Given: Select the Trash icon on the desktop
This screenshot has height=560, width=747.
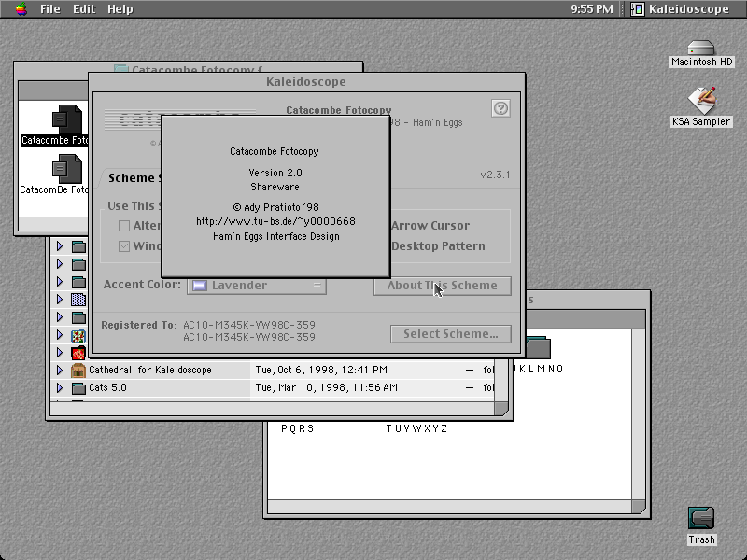Looking at the screenshot, I should point(701,519).
